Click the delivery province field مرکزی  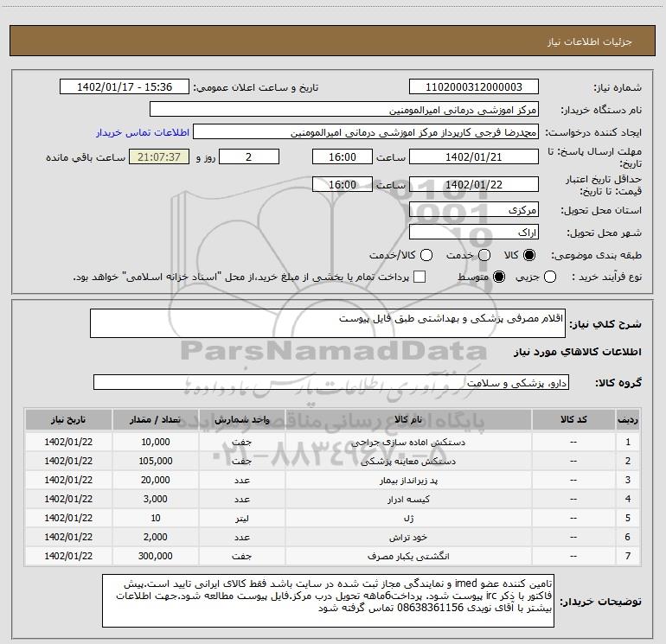(474, 209)
